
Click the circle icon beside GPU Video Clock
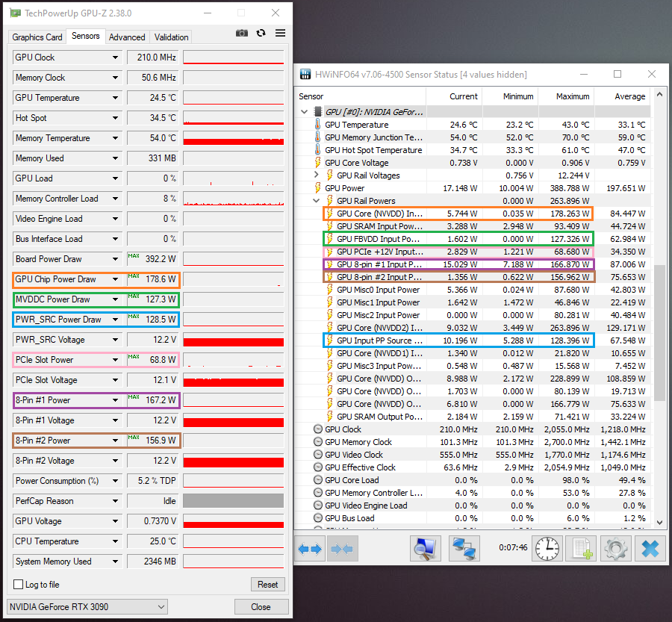click(318, 455)
